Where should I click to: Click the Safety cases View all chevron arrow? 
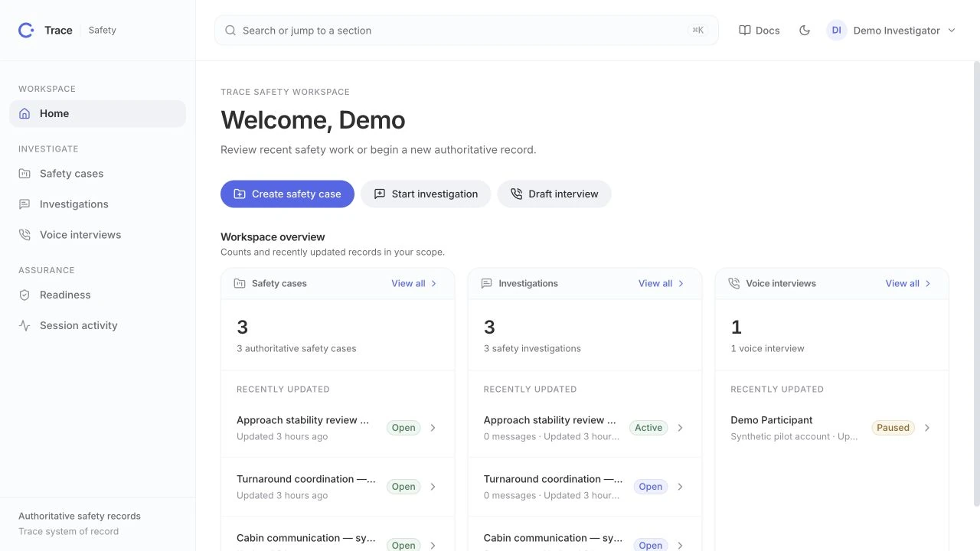(x=433, y=283)
